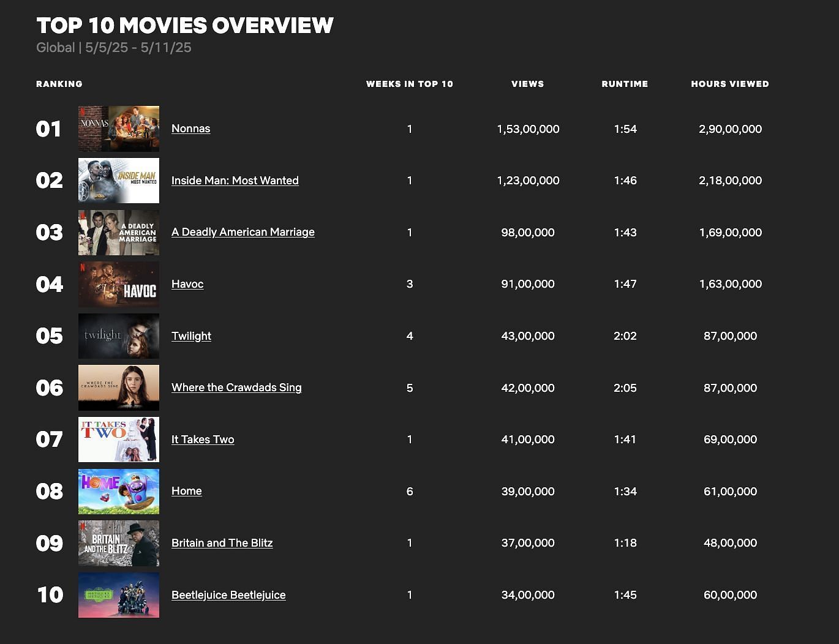Click Crawdads runtime 2:05
Image resolution: width=839 pixels, height=644 pixels.
[x=625, y=388]
